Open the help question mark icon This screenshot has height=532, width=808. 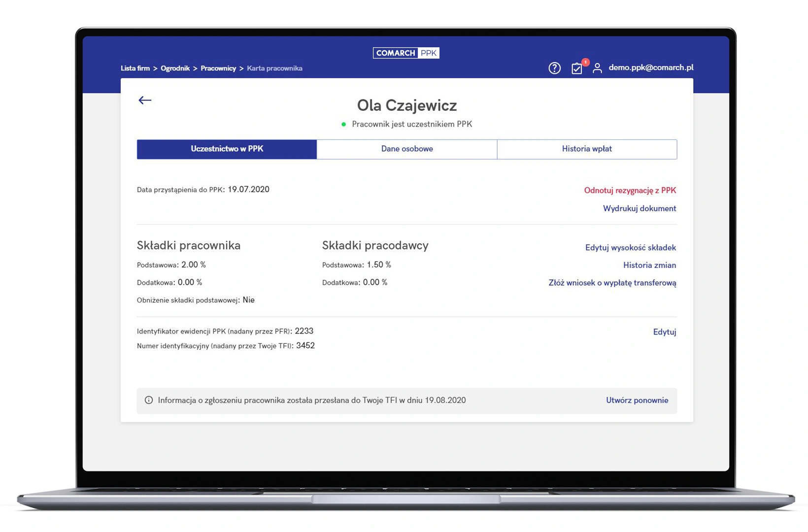coord(554,68)
